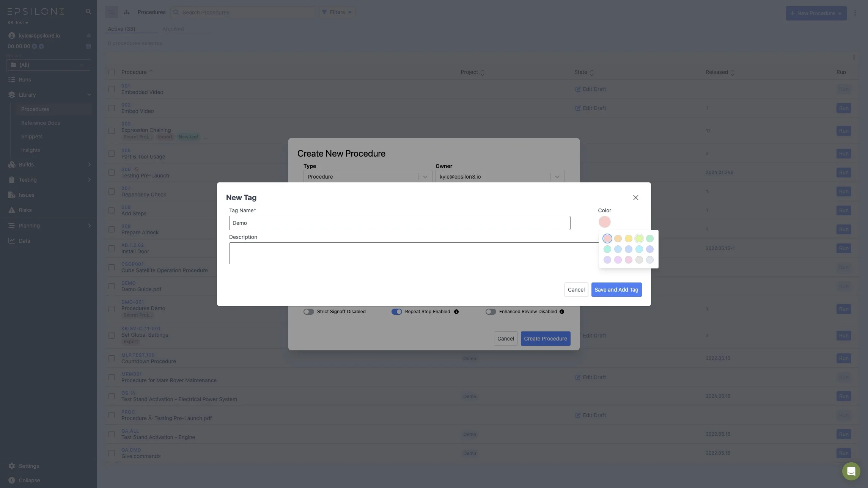Image resolution: width=868 pixels, height=488 pixels.
Task: Click the EPSILON3 logo
Action: click(x=36, y=11)
